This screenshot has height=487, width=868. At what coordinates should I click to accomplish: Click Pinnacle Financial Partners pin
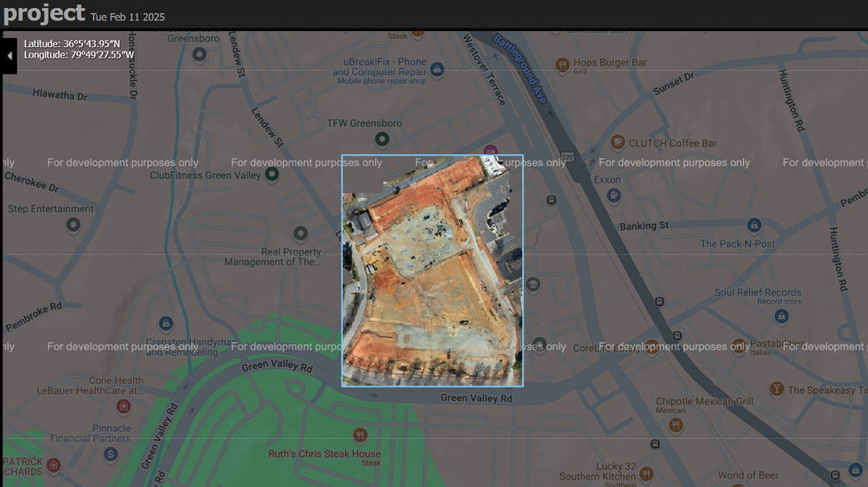(111, 454)
